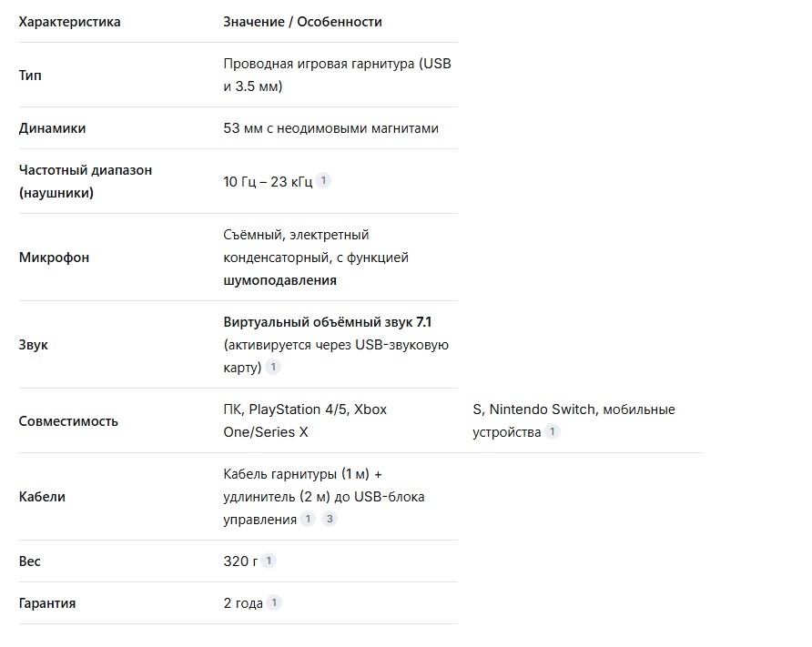Select the "Совместимость" row label
Image resolution: width=812 pixels, height=647 pixels.
pos(68,421)
